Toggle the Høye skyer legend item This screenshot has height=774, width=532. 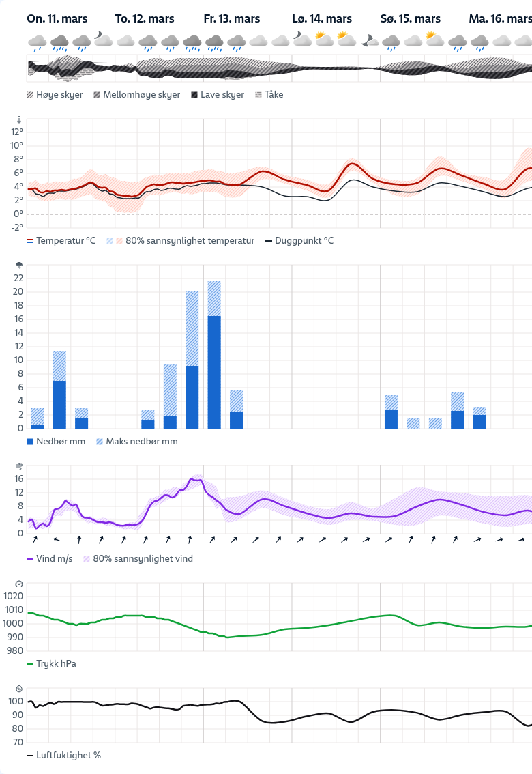pyautogui.click(x=55, y=95)
